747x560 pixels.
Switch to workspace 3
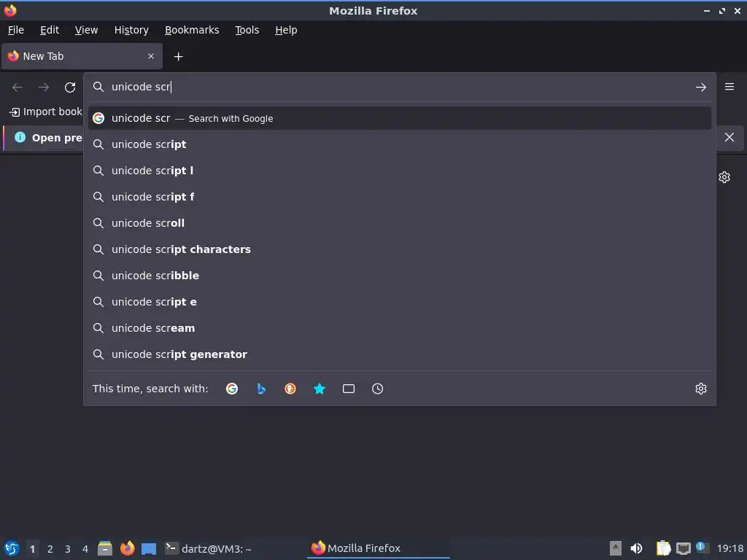click(68, 548)
